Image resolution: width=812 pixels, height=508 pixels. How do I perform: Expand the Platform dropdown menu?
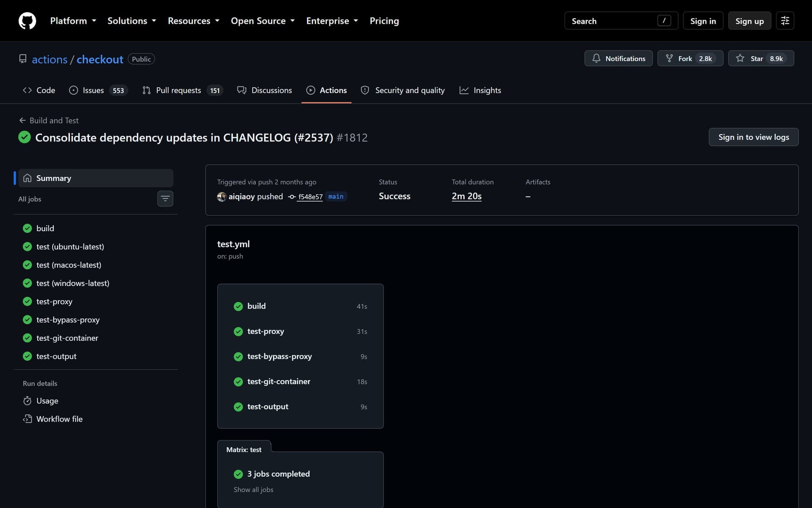click(x=73, y=21)
